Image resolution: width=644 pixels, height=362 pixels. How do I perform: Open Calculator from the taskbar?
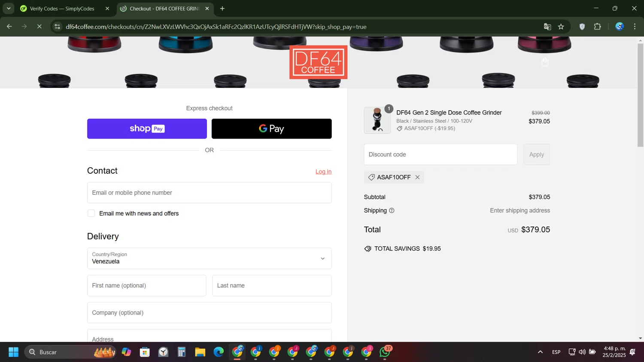click(x=182, y=352)
